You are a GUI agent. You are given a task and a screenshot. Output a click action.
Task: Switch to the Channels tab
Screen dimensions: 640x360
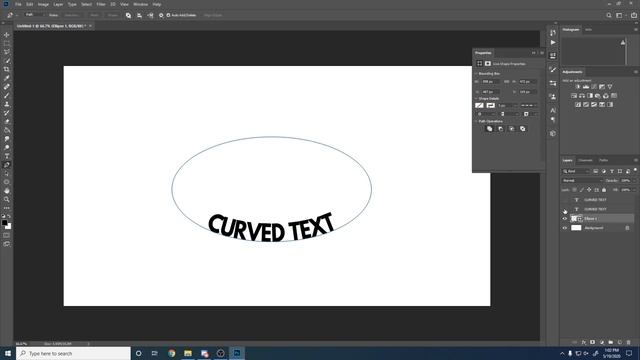pyautogui.click(x=585, y=160)
